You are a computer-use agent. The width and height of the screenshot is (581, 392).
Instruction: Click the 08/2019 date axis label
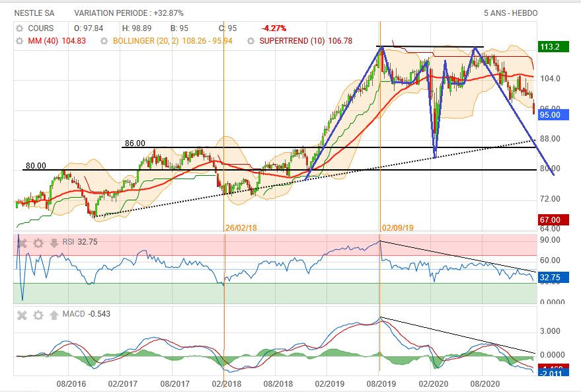[381, 383]
